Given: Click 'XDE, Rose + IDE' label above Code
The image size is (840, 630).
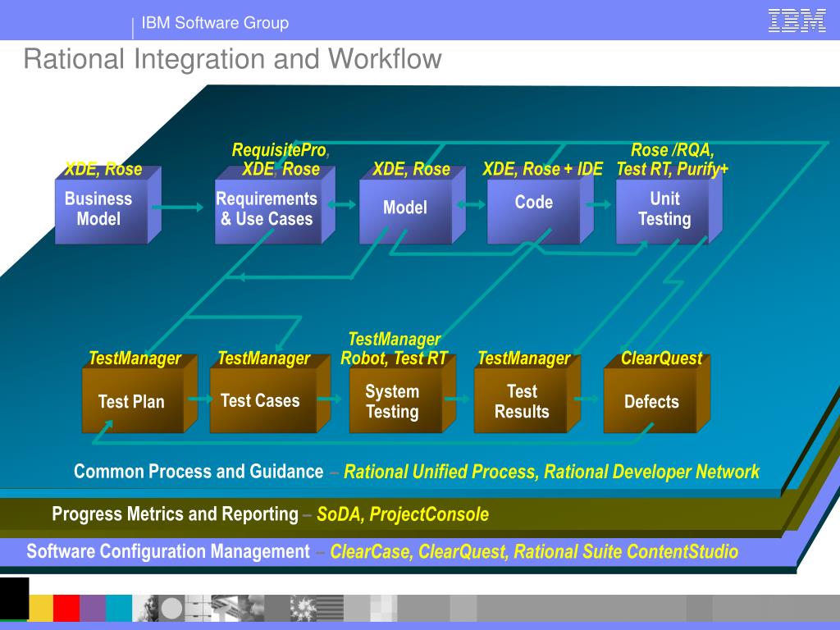Looking at the screenshot, I should pos(543,169).
